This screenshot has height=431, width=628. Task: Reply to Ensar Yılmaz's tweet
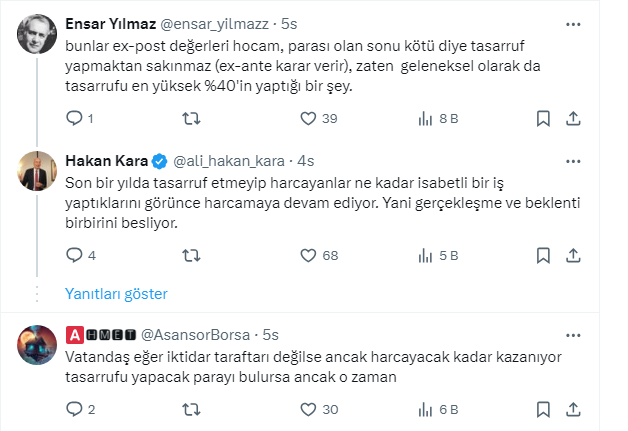tap(74, 119)
